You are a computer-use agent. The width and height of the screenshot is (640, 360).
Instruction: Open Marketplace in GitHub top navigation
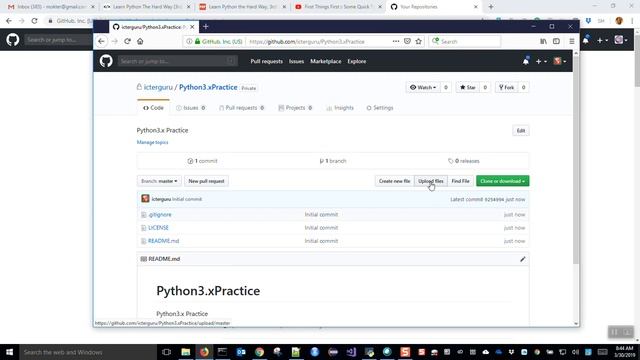click(x=326, y=61)
